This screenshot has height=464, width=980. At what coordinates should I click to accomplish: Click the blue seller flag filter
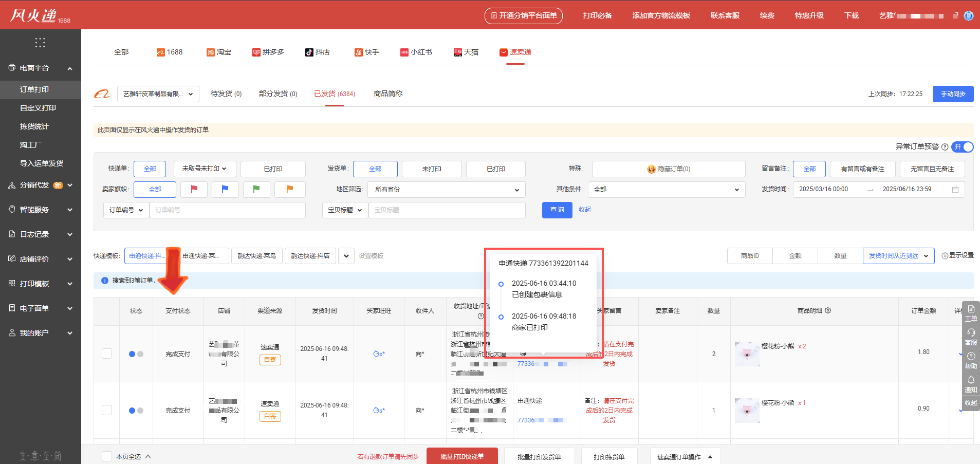click(x=225, y=189)
